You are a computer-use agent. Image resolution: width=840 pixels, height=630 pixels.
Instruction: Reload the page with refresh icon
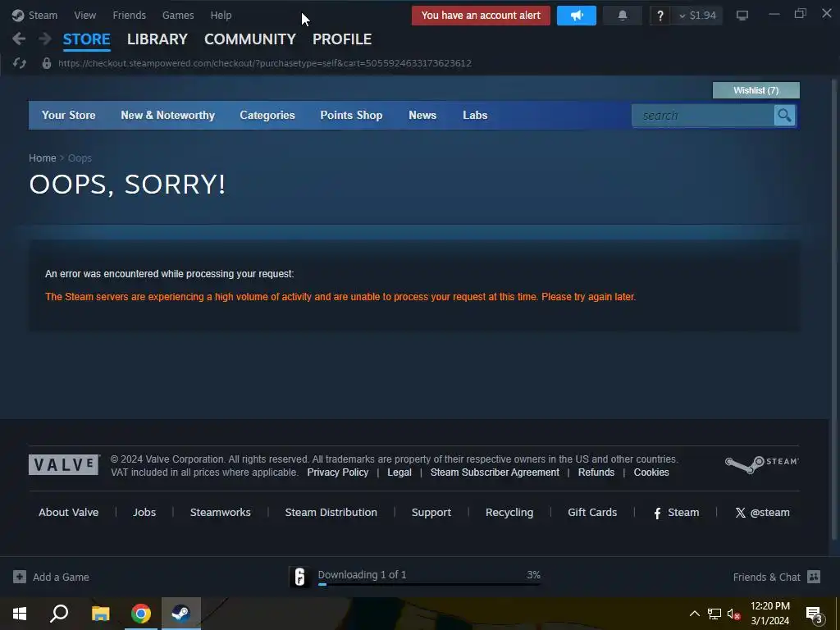click(20, 63)
